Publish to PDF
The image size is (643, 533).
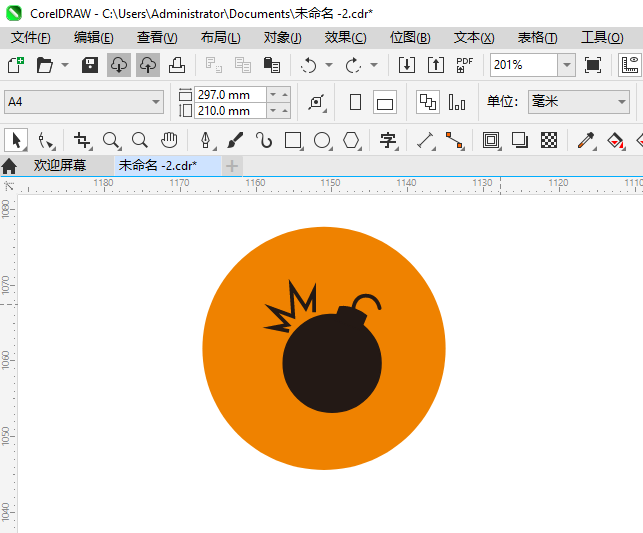tap(465, 65)
